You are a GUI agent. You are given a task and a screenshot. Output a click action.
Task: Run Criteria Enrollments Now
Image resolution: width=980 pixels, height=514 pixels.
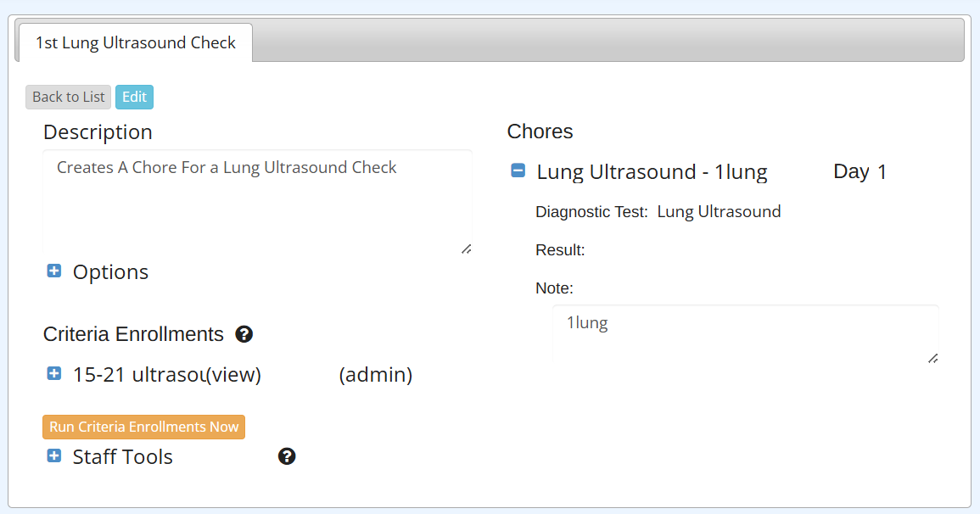(x=143, y=427)
